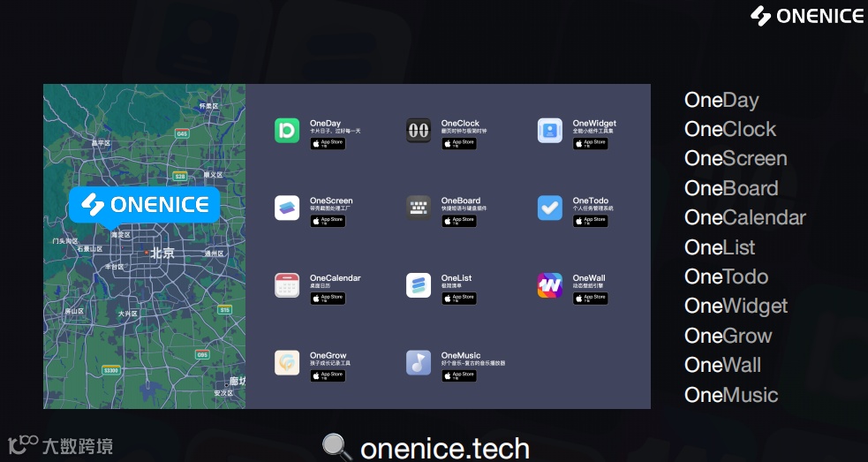Screen dimensions: 868x462
Task: Open the OneBoard keyboard icon
Action: coord(419,208)
